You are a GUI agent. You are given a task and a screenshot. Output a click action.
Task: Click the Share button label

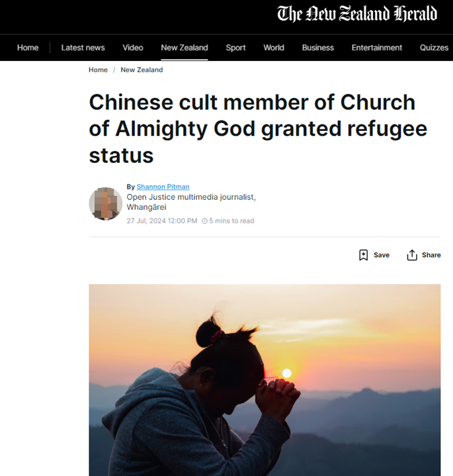click(431, 255)
